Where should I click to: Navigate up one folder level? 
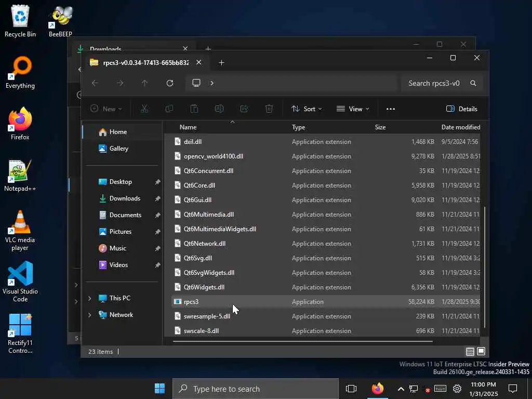[144, 83]
